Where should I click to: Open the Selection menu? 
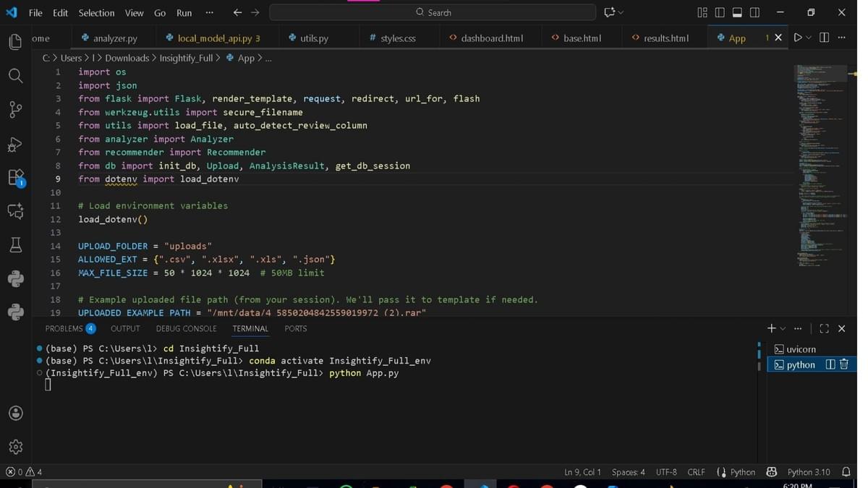[96, 13]
